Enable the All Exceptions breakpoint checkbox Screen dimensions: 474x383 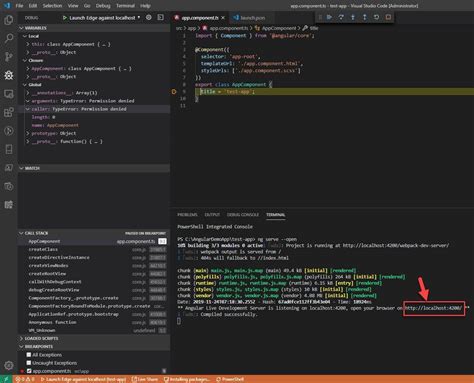29,355
